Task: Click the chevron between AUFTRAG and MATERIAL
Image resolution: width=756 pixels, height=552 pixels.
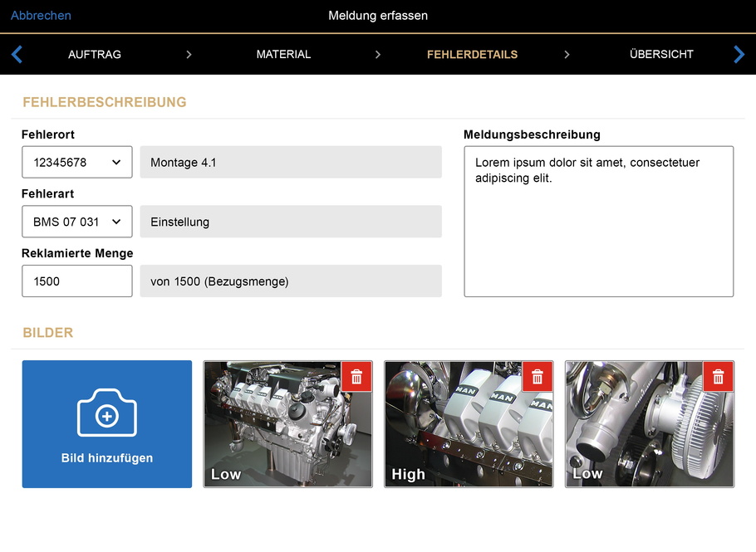Action: point(189,55)
